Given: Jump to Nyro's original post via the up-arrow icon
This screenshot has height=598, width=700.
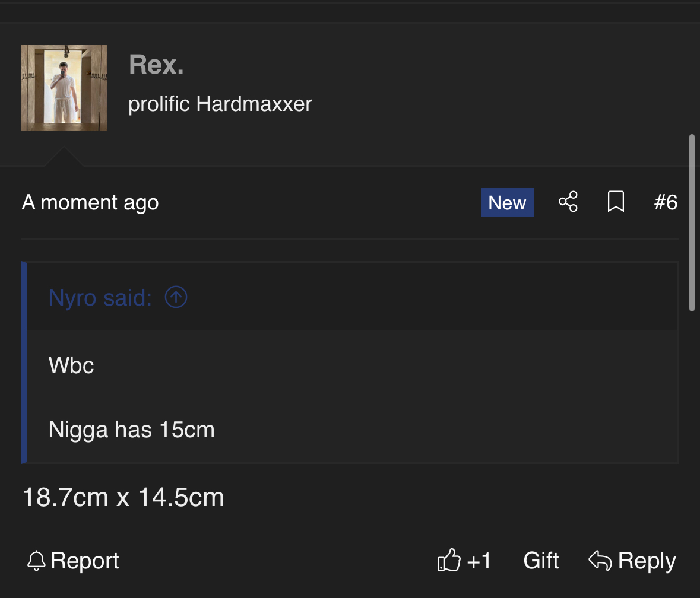Looking at the screenshot, I should pyautogui.click(x=176, y=297).
